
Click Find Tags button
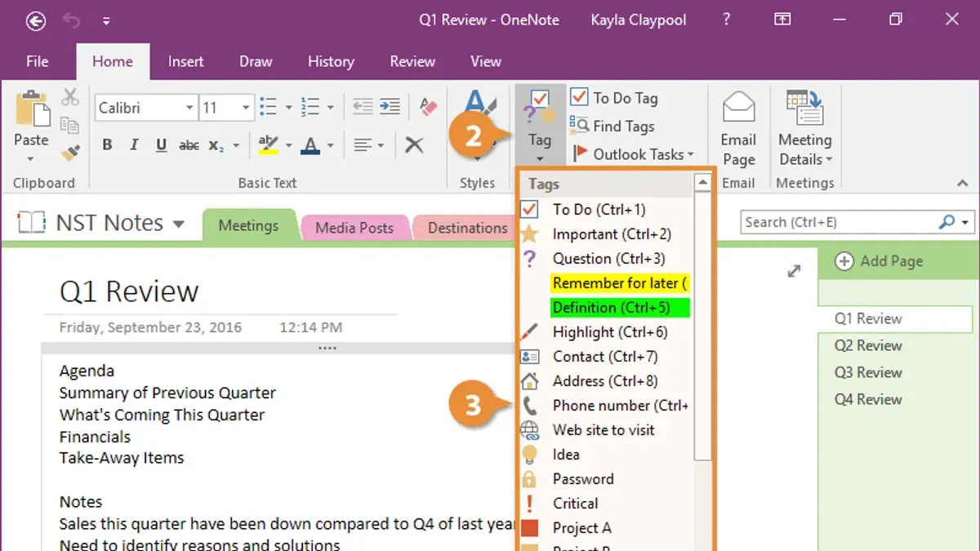[612, 126]
